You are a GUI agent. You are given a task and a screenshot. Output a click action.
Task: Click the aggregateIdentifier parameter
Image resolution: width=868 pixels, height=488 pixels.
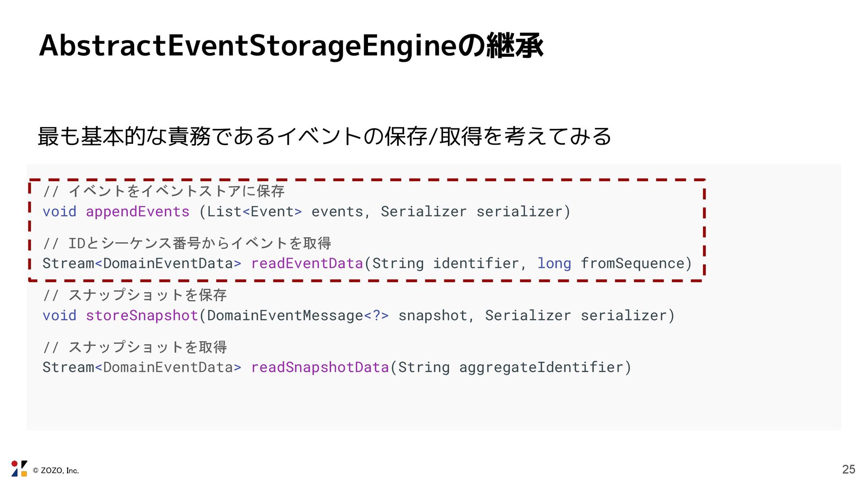[x=541, y=368]
